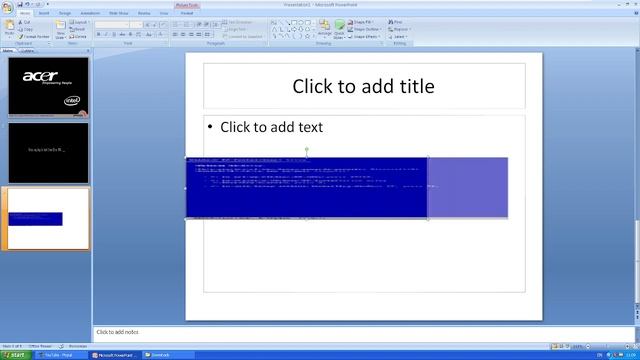Apply bulleted list formatting
The height and width of the screenshot is (360, 640).
click(176, 25)
